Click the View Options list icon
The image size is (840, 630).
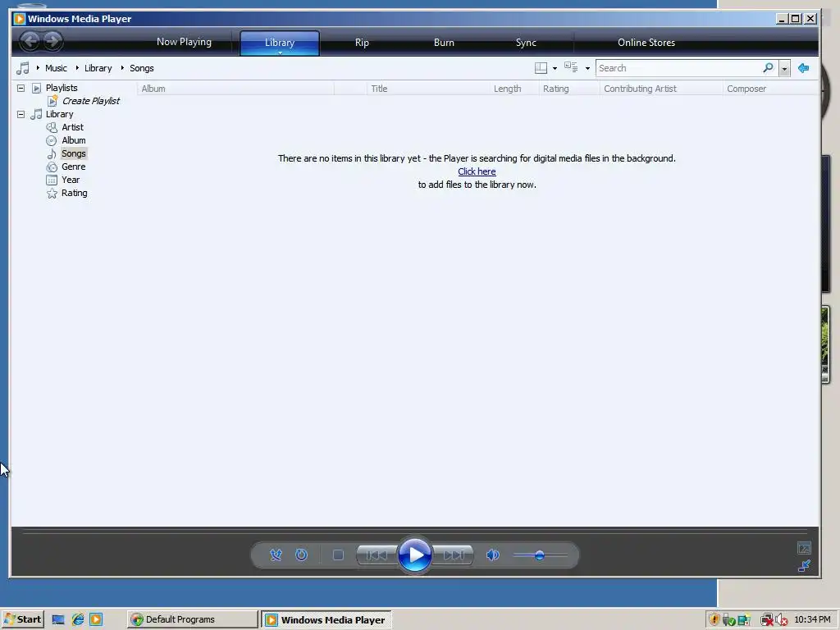click(x=571, y=67)
